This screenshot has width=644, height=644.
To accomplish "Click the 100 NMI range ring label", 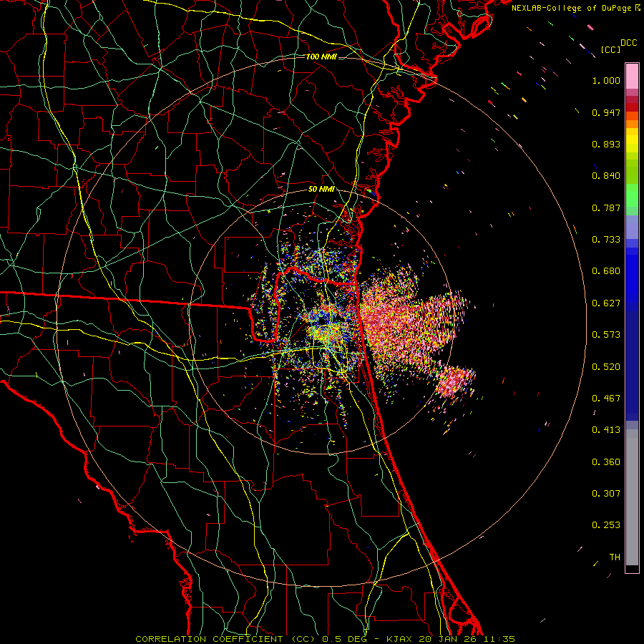I will click(x=321, y=57).
